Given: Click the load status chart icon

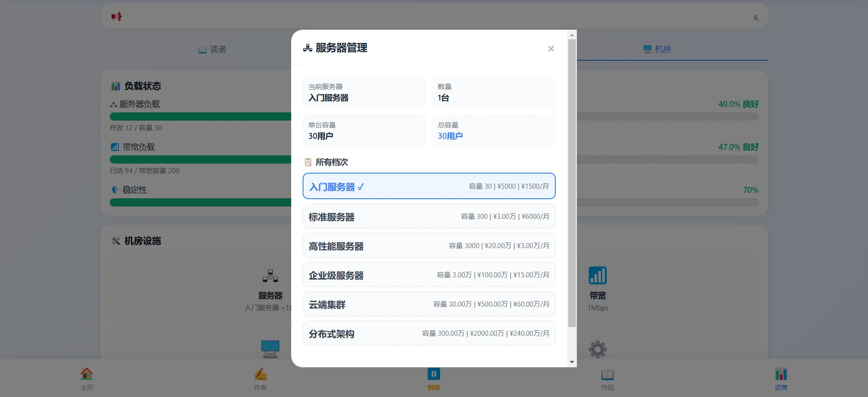Looking at the screenshot, I should point(116,86).
